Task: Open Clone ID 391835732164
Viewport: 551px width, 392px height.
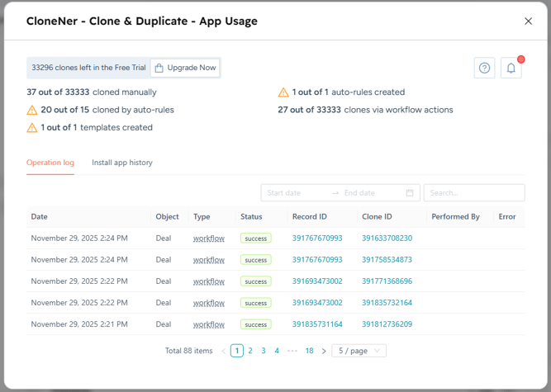Action: (x=387, y=303)
